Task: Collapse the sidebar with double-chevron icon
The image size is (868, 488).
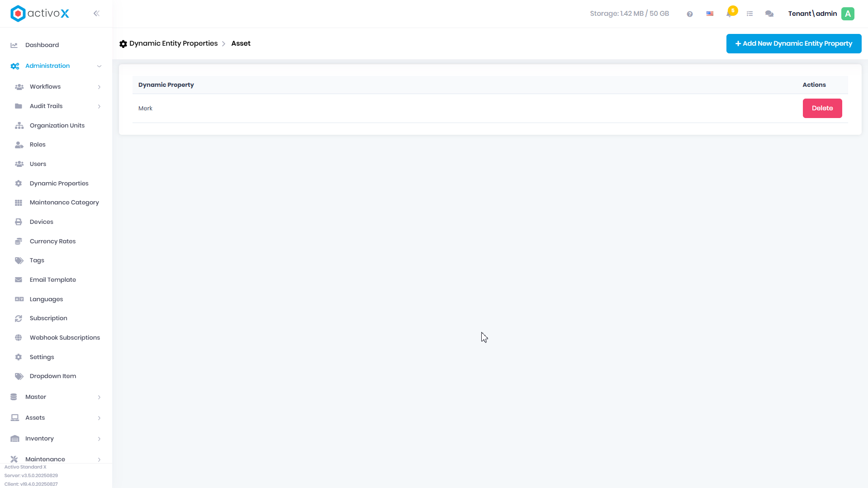Action: pyautogui.click(x=96, y=14)
